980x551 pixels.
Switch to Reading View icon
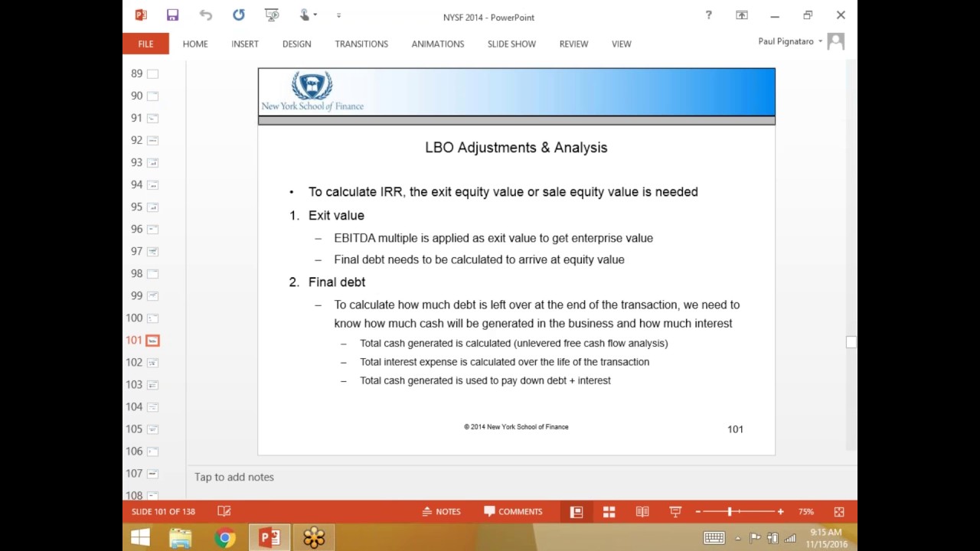click(642, 511)
